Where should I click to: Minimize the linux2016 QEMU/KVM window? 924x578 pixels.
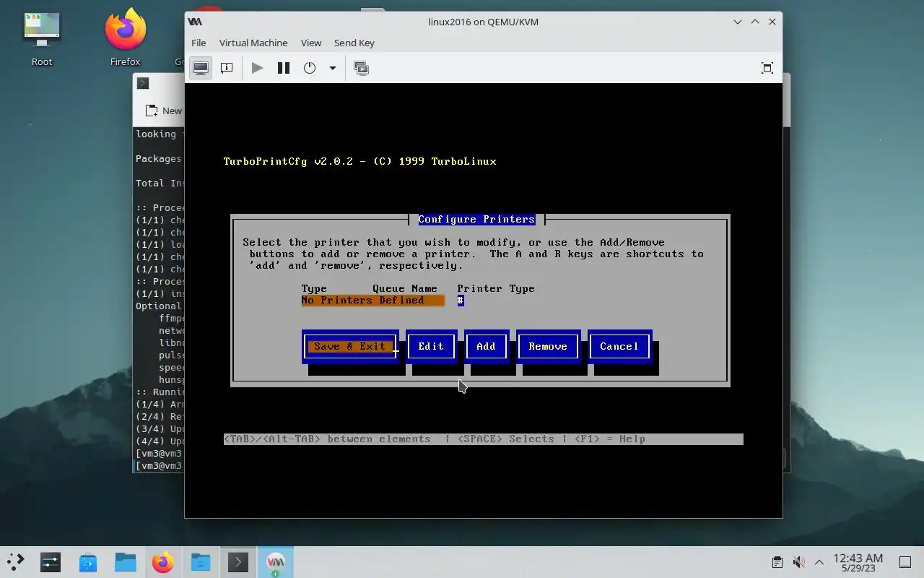pyautogui.click(x=738, y=22)
